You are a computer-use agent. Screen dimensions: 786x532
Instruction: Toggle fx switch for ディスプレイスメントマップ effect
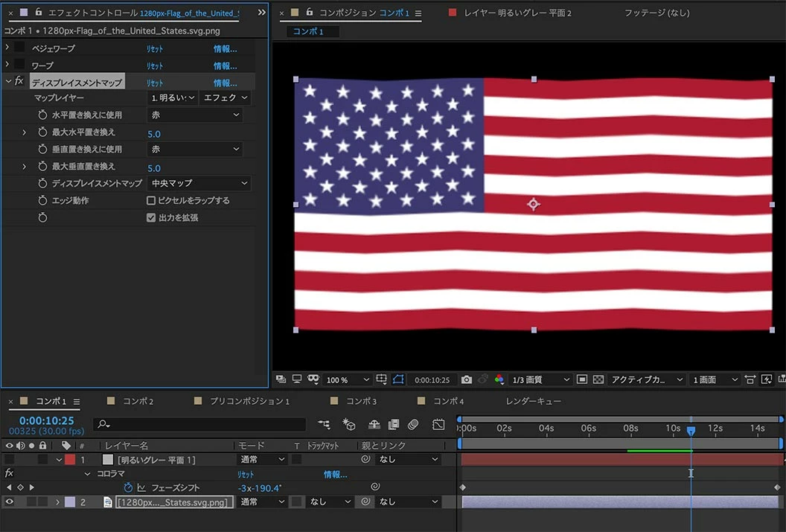click(x=19, y=81)
